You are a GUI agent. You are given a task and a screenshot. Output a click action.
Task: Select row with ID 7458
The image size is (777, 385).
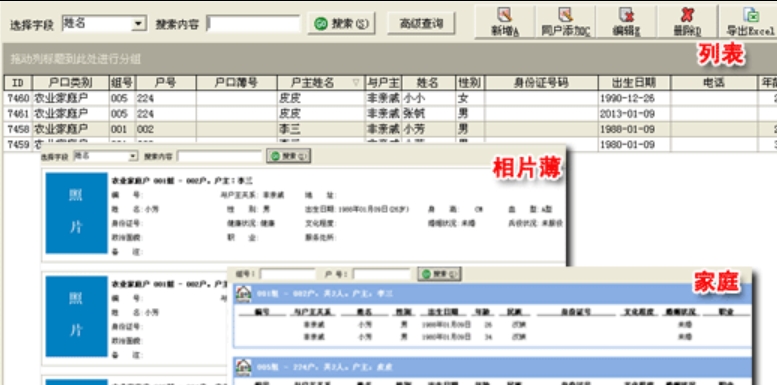[390, 129]
